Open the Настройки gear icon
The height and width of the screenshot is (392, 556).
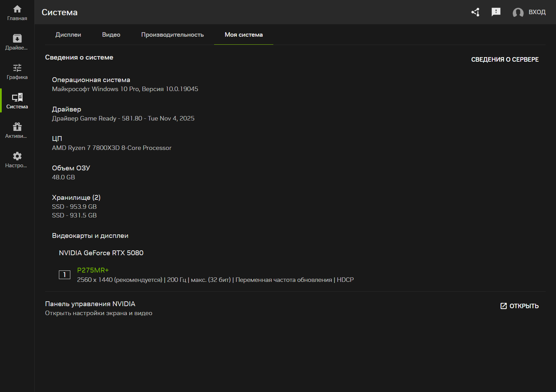click(17, 156)
